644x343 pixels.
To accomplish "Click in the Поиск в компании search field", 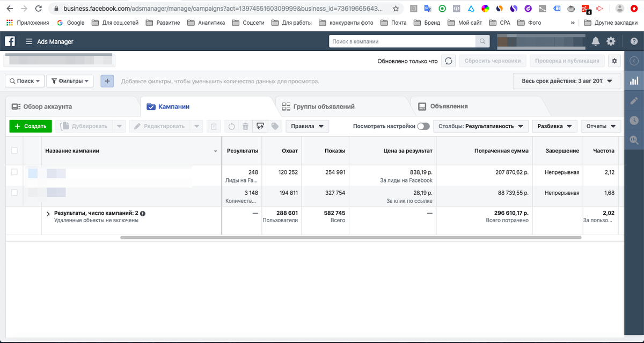I will point(402,41).
